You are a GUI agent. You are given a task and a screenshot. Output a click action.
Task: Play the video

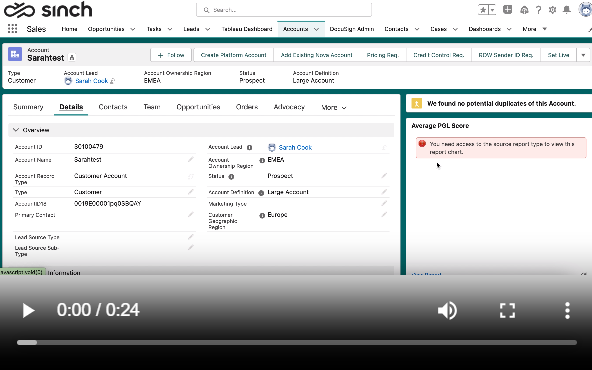point(28,310)
